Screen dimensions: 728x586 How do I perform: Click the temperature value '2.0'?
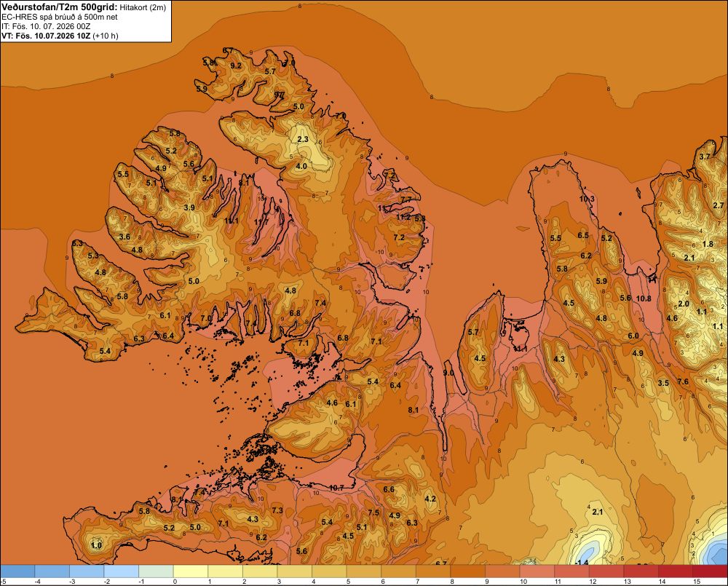point(684,304)
